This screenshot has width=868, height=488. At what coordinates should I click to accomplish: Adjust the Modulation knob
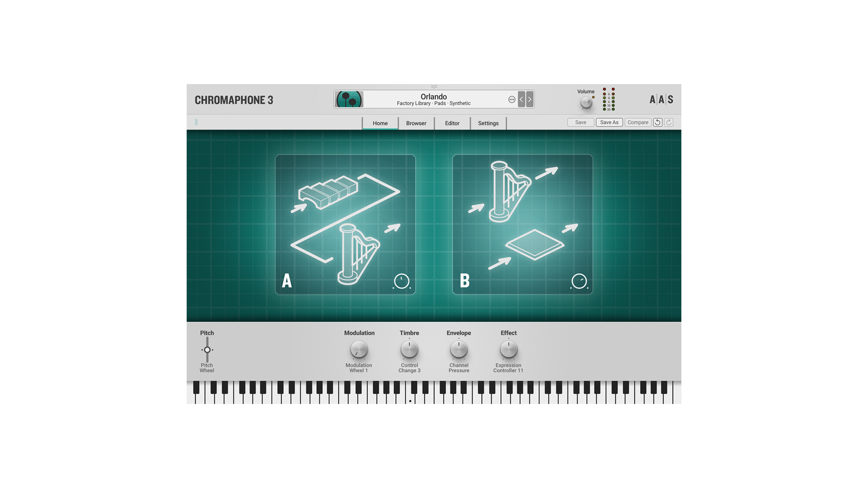point(359,350)
